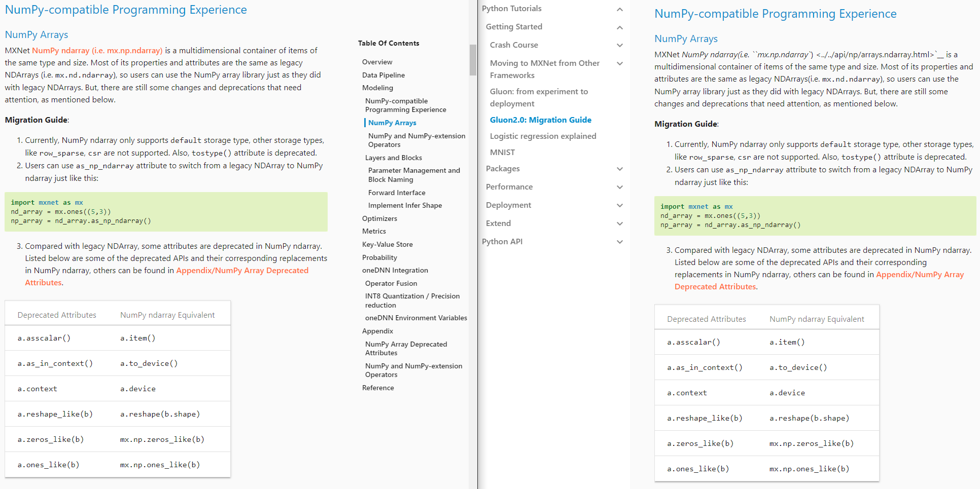Jump to Modeling in contents
980x489 pixels.
click(x=377, y=88)
